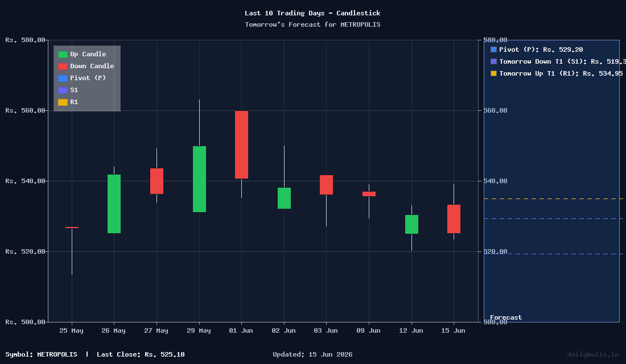The height and width of the screenshot is (364, 626).
Task: Select the green 26 May candle
Action: tap(114, 204)
